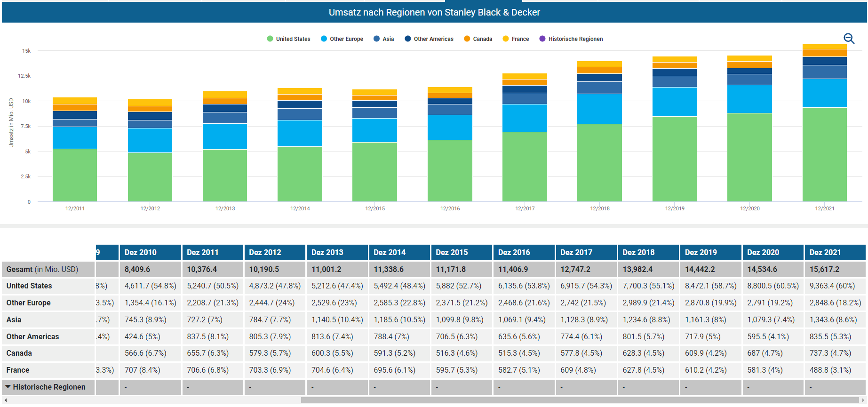Click the 12/2021 United States green bar
This screenshot has height=407, width=868.
point(824,154)
